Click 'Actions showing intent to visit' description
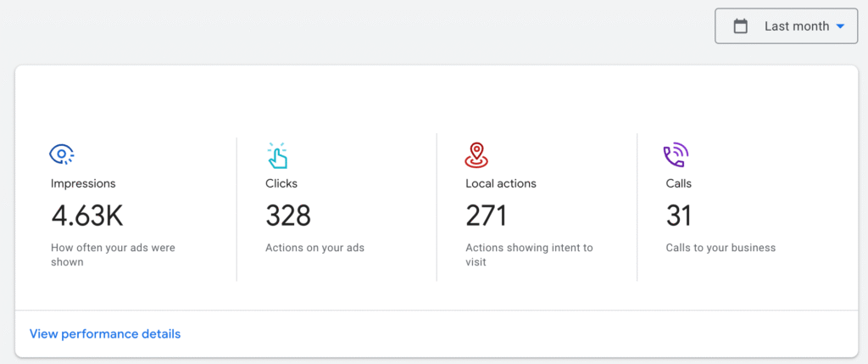The height and width of the screenshot is (364, 868). point(529,255)
